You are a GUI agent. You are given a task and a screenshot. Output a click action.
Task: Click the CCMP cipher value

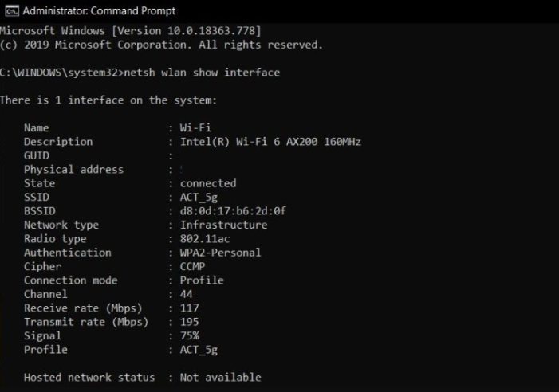192,267
